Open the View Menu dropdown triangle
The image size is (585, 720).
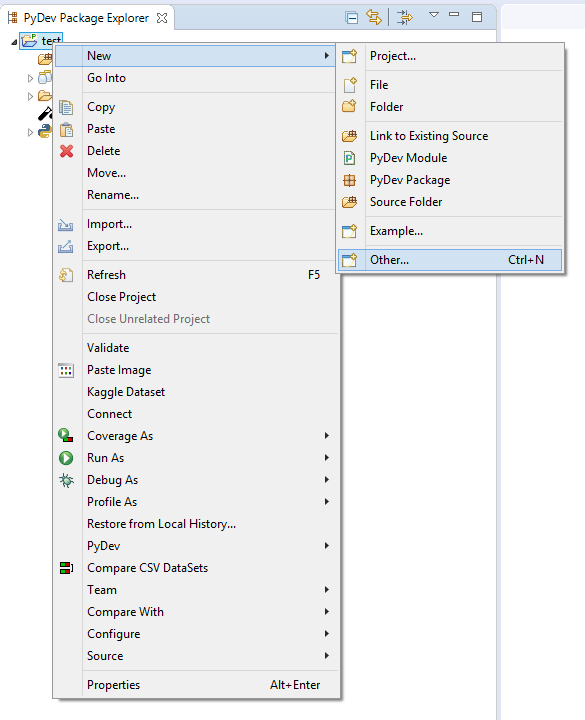point(433,15)
